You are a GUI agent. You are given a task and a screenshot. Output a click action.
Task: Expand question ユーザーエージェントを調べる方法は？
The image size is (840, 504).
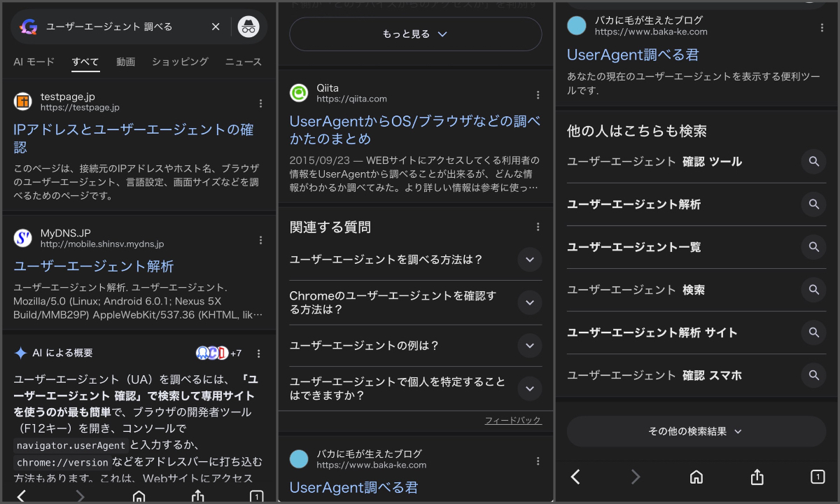pos(529,260)
